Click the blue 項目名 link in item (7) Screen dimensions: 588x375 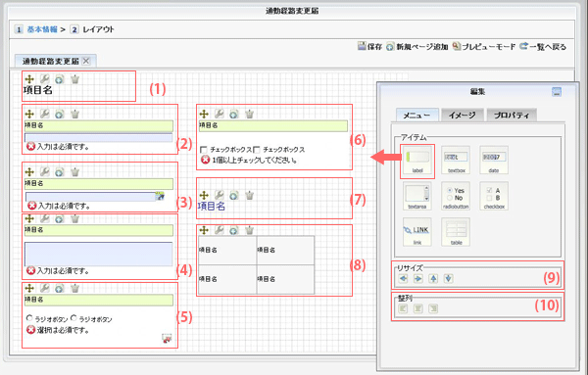pyautogui.click(x=212, y=206)
